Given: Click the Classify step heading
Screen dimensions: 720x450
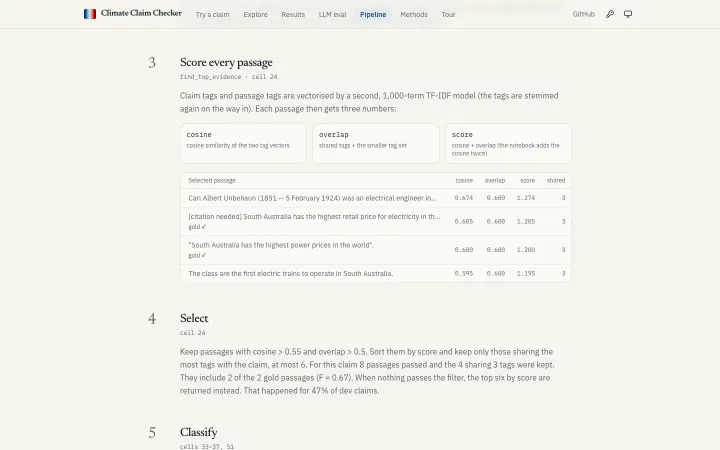Looking at the screenshot, I should pyautogui.click(x=198, y=432).
